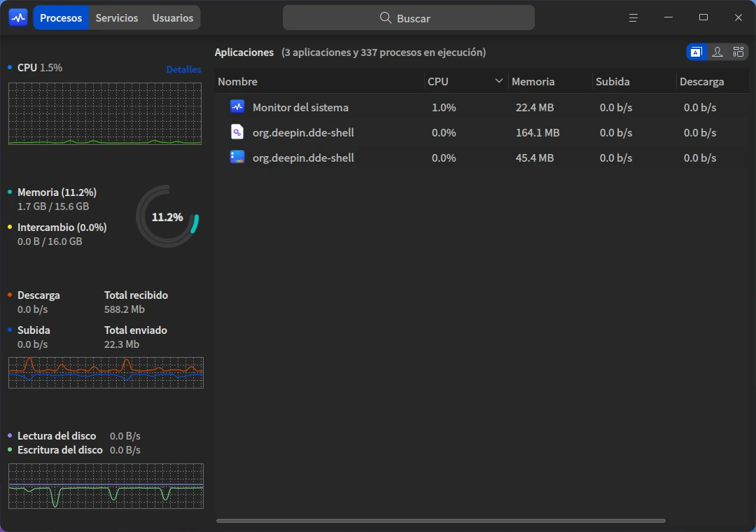
Task: Show all processes view
Action: tap(738, 52)
